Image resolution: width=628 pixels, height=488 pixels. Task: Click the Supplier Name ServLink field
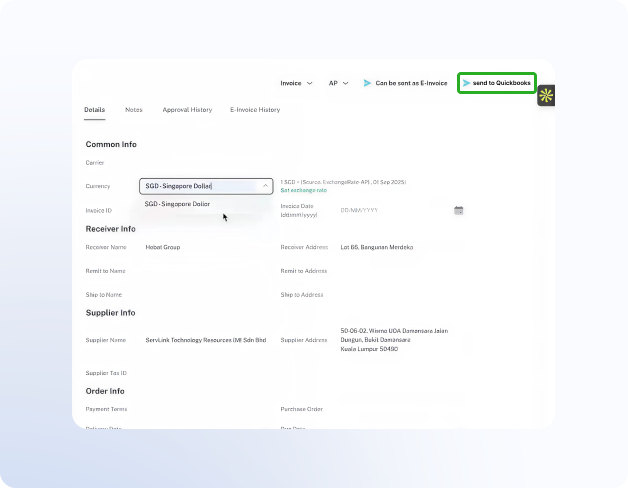tap(205, 340)
